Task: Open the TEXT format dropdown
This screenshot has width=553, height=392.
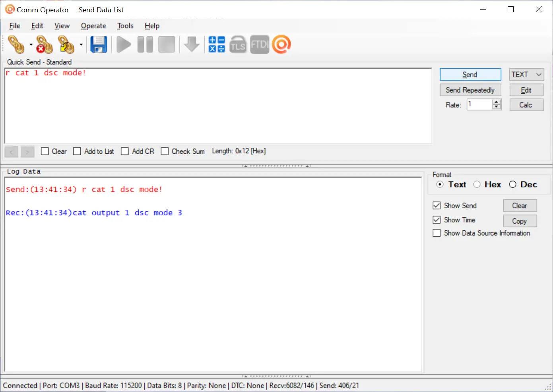Action: 526,75
